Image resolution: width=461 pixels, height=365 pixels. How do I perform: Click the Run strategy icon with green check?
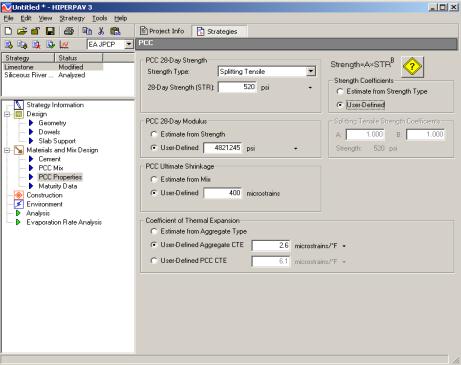(51, 44)
